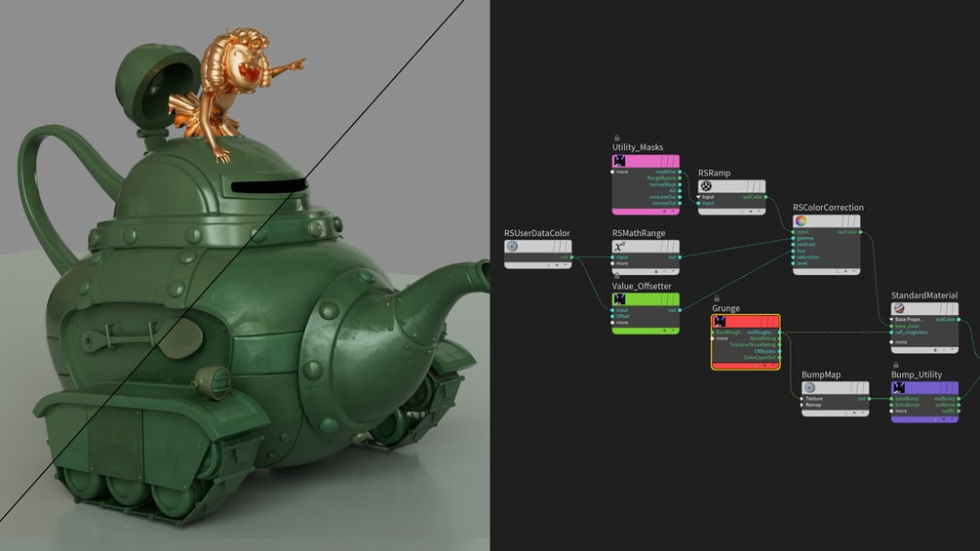
Task: Select the RSUserDataColor node icon
Action: coord(512,246)
